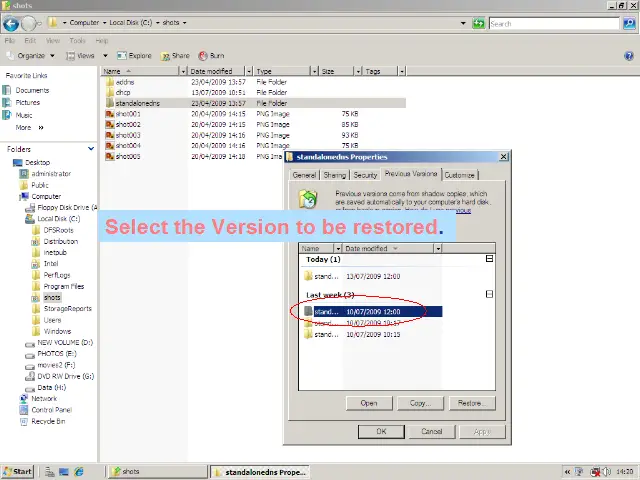
Task: Click the Start button on taskbar
Action: (18, 471)
